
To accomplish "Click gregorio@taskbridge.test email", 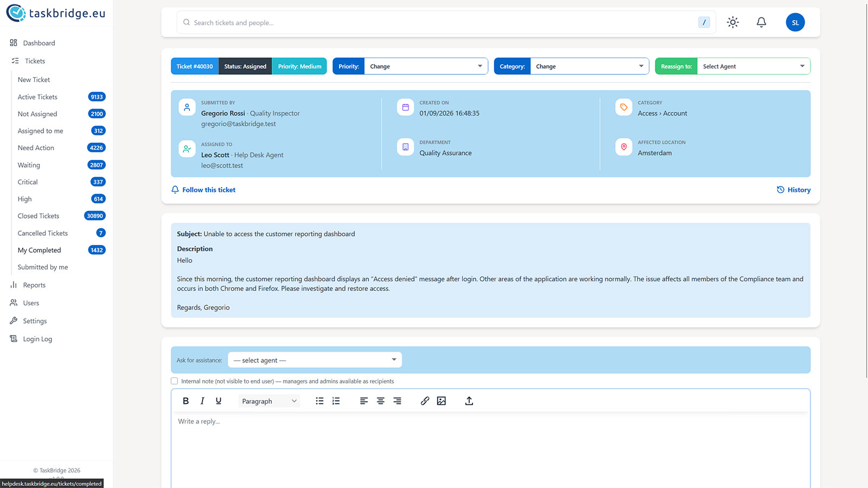I will 239,124.
